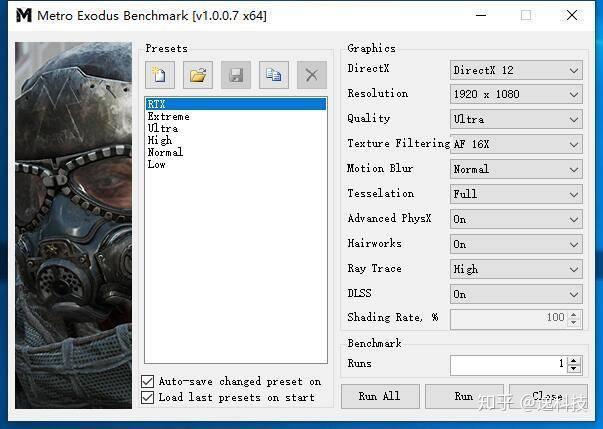Click the Shading Rate field
Viewport: 603px width, 429px height.
tap(509, 319)
